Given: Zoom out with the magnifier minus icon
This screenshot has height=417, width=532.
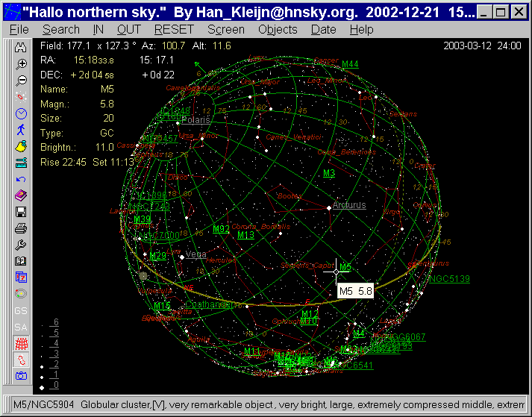Looking at the screenshot, I should pyautogui.click(x=21, y=81).
